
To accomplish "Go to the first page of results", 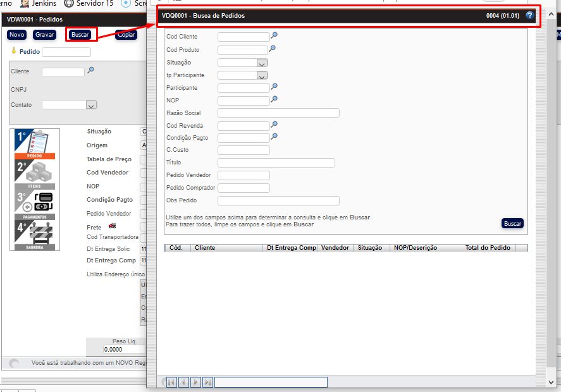I will point(171,382).
